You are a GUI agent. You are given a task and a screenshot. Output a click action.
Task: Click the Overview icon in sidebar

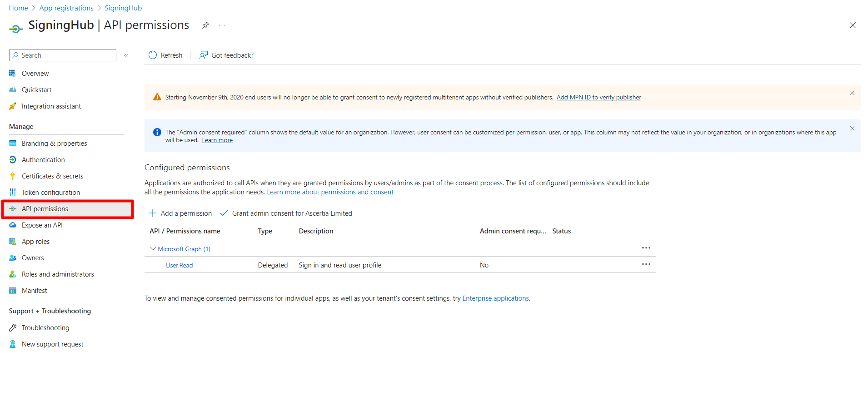pyautogui.click(x=13, y=73)
